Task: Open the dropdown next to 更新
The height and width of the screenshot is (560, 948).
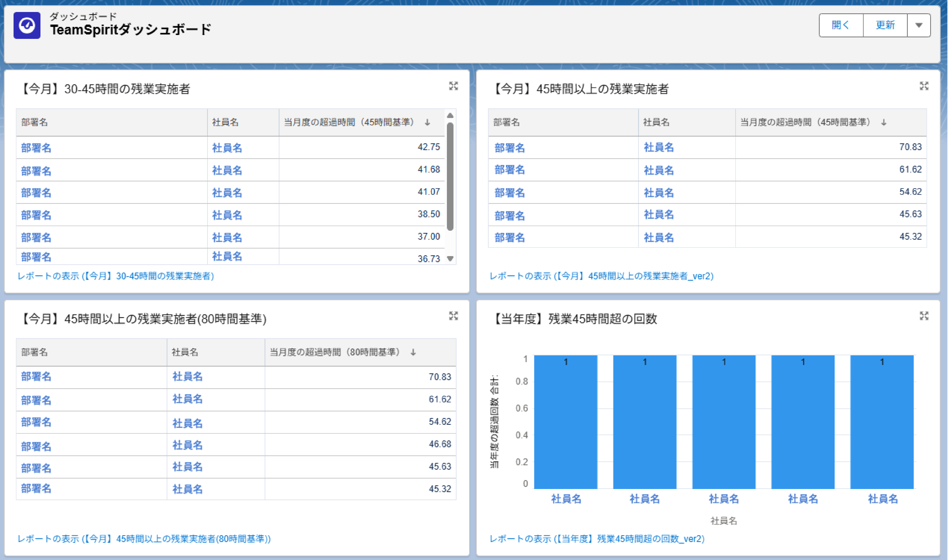Action: tap(919, 25)
